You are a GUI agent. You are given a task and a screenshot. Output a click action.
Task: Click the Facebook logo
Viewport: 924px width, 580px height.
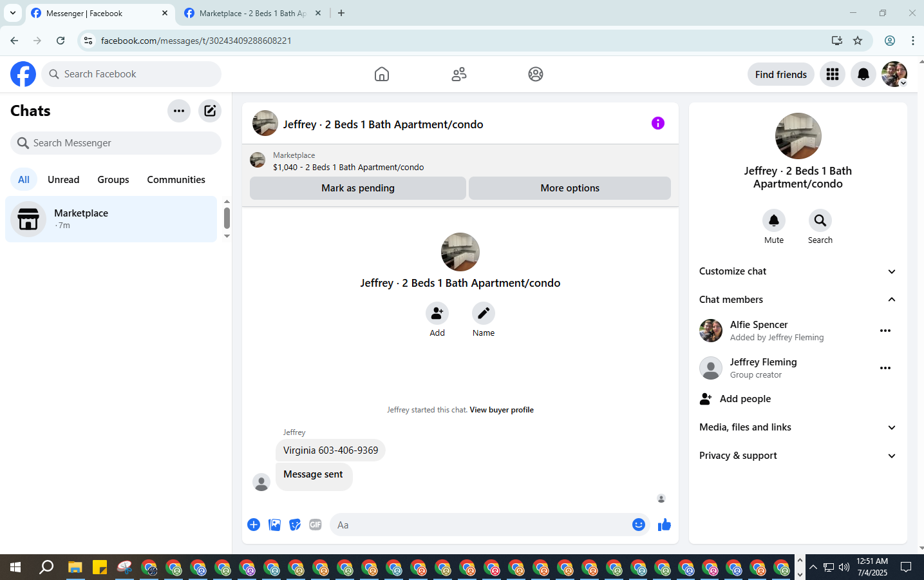pos(23,74)
